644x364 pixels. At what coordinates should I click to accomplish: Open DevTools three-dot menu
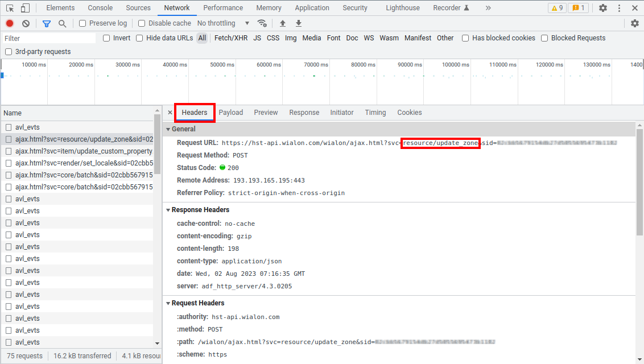tap(619, 8)
